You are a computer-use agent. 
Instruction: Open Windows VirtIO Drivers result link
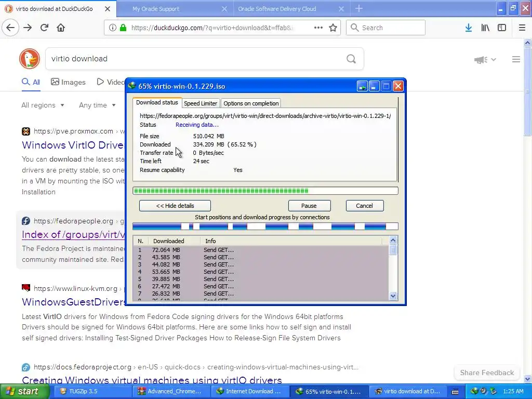tap(73, 145)
